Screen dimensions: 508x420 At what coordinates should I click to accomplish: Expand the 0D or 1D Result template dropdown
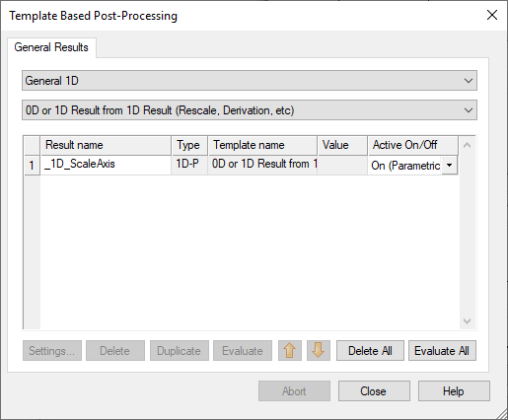[x=250, y=110]
